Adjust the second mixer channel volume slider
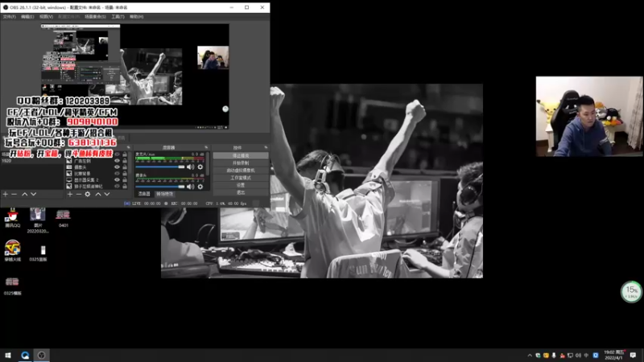This screenshot has height=362, width=644. tap(160, 187)
